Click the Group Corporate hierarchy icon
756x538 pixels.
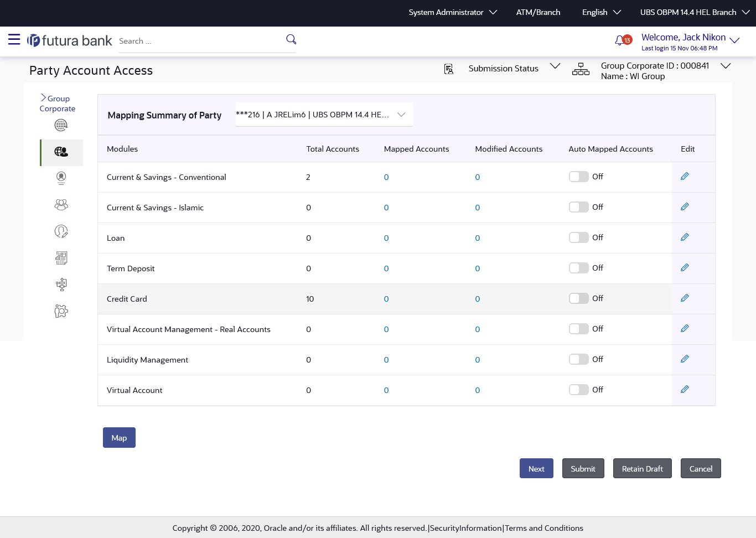[x=581, y=69]
